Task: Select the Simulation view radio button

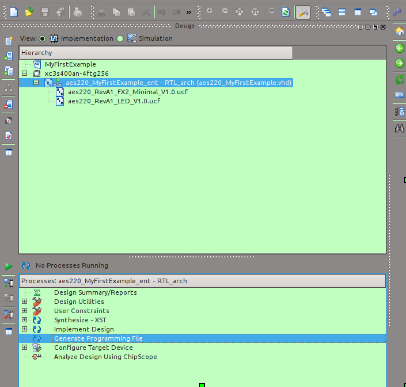Action: click(x=120, y=39)
